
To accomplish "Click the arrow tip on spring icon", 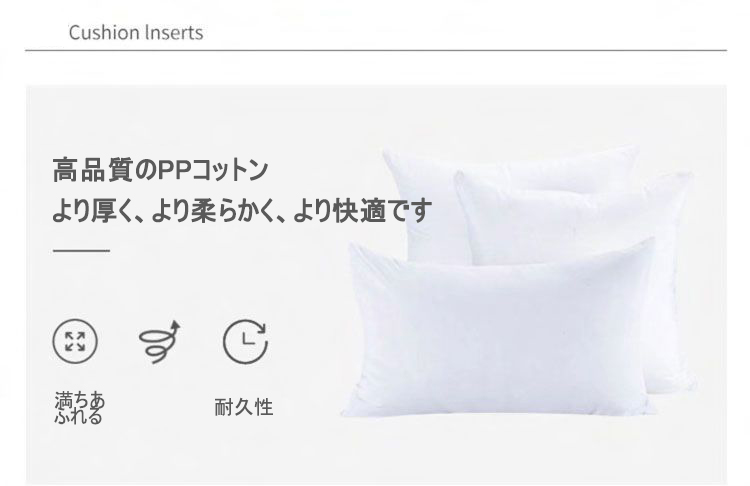I will 175,326.
